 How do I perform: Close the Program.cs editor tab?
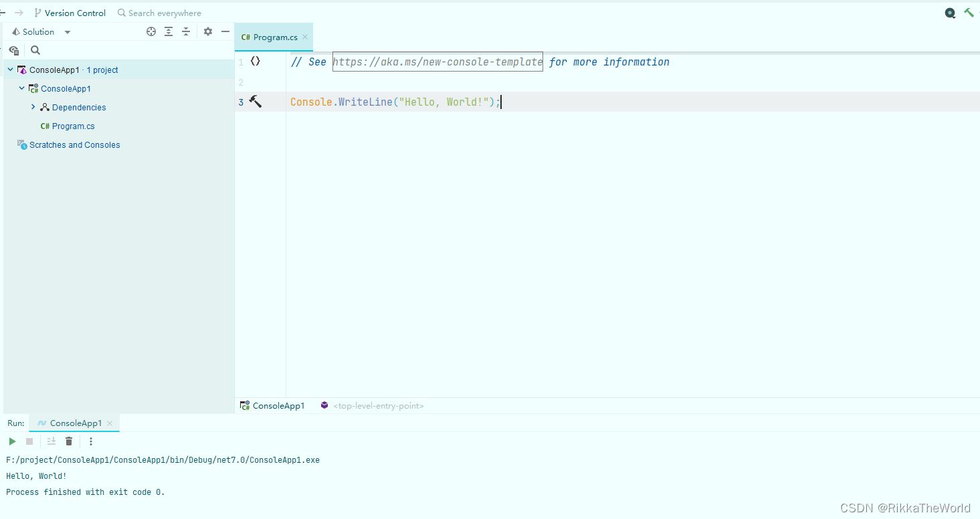coord(305,37)
